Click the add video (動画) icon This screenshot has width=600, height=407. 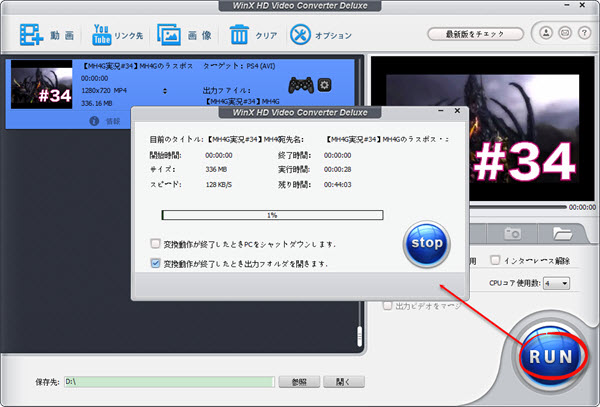[32, 35]
